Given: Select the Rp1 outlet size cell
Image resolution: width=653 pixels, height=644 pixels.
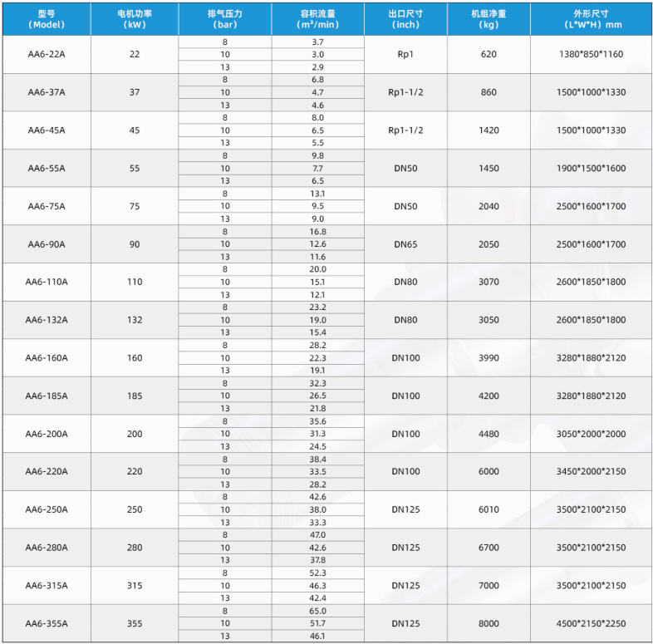Looking at the screenshot, I should (405, 54).
